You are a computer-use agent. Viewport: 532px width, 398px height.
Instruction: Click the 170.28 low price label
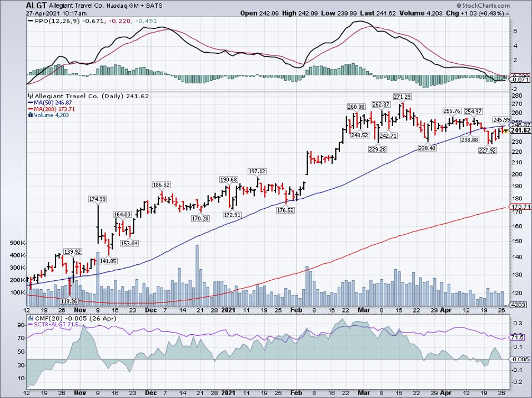200,218
